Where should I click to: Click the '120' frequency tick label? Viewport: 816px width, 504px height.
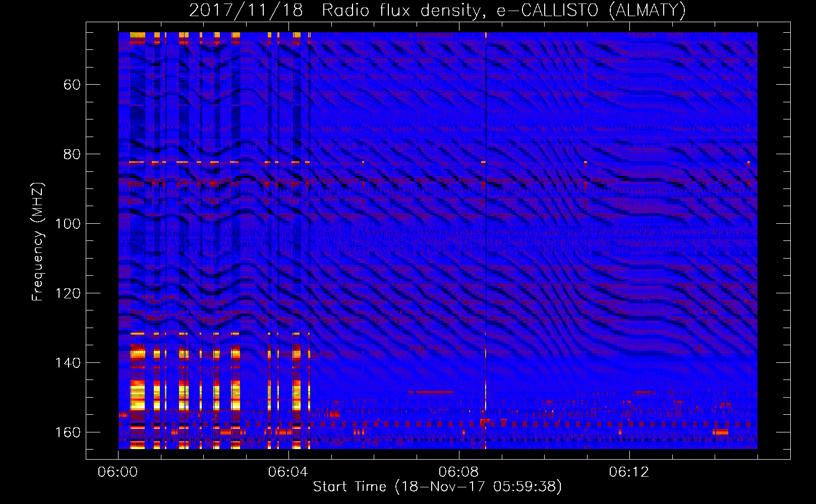pyautogui.click(x=68, y=293)
